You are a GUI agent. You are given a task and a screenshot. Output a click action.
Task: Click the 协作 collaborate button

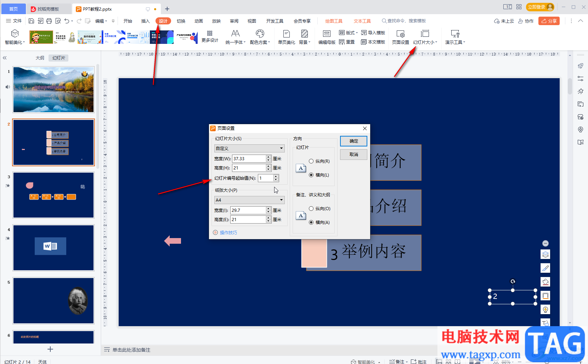point(526,21)
